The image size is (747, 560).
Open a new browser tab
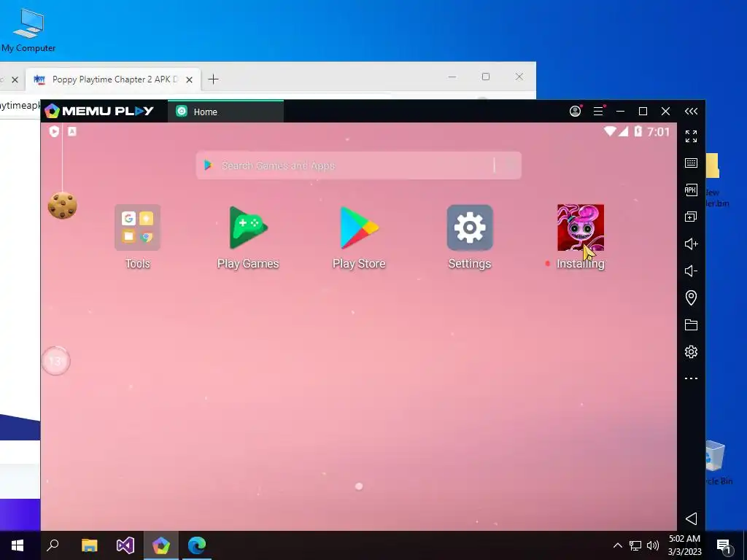pyautogui.click(x=214, y=79)
